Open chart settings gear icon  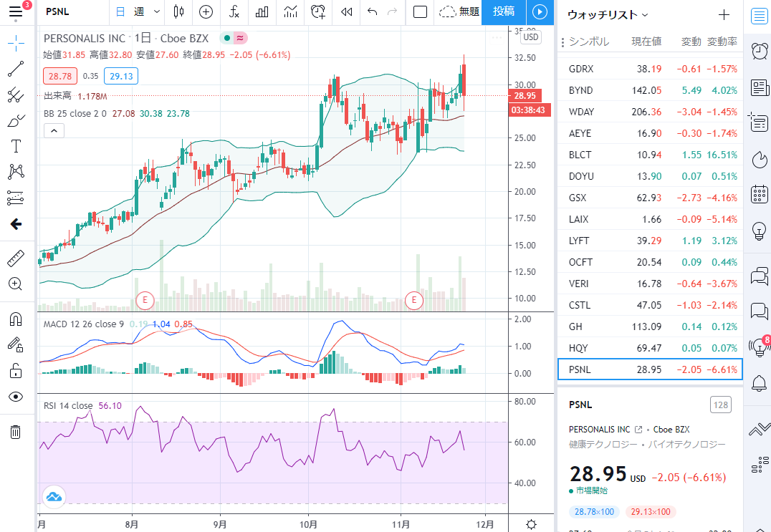click(x=531, y=524)
